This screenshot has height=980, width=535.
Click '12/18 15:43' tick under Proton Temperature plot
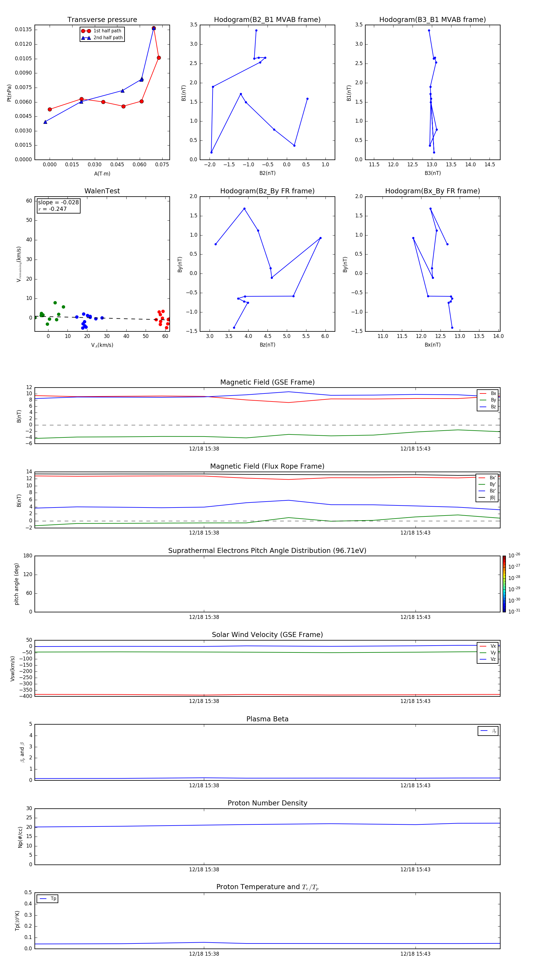coord(416,954)
